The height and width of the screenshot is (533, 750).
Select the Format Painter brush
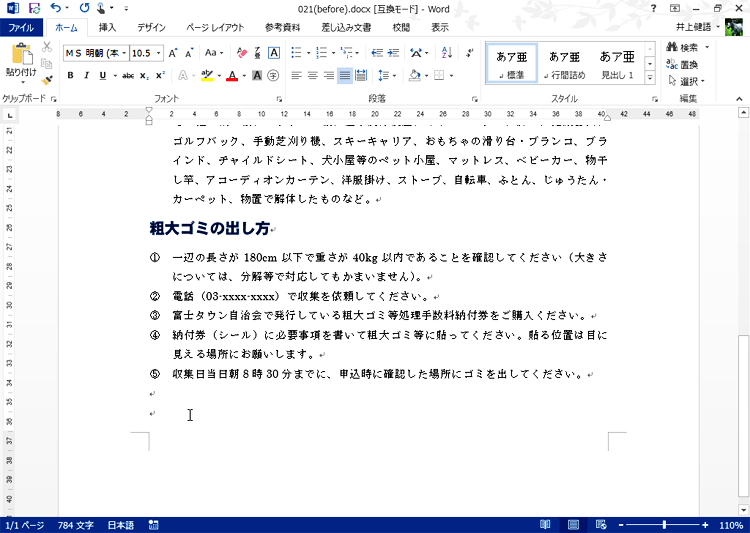coord(46,80)
